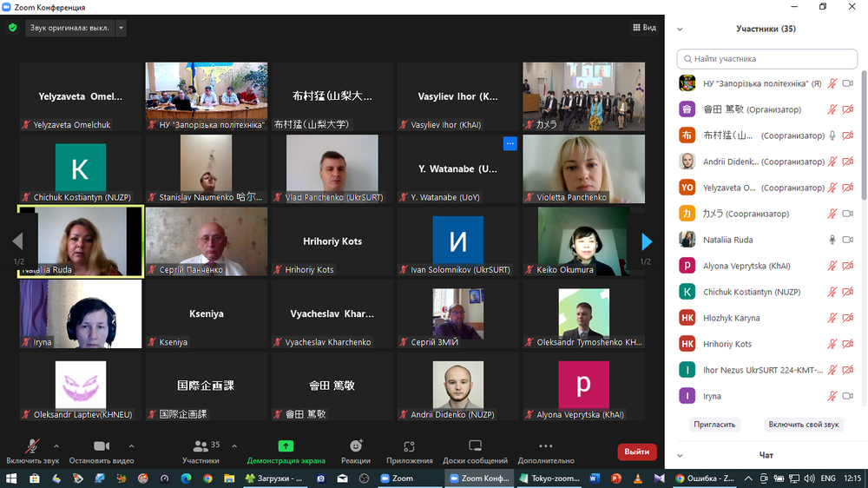Open original sound (Звук оригинала) dropdown arrow

tap(121, 28)
